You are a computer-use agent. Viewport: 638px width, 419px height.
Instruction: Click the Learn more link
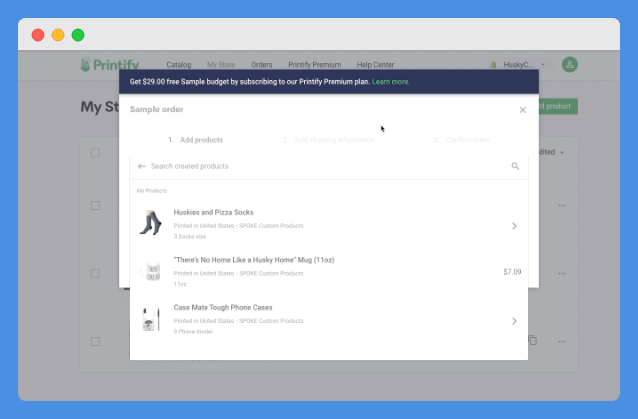pyautogui.click(x=391, y=82)
